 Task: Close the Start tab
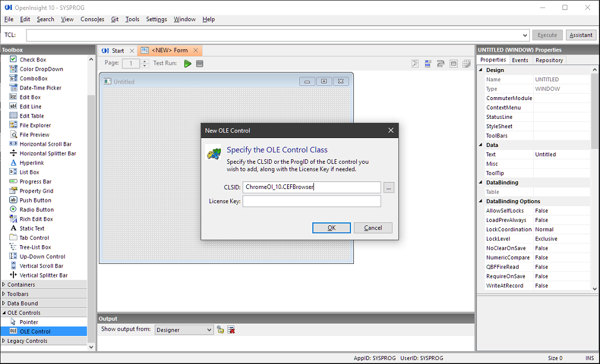click(x=132, y=50)
